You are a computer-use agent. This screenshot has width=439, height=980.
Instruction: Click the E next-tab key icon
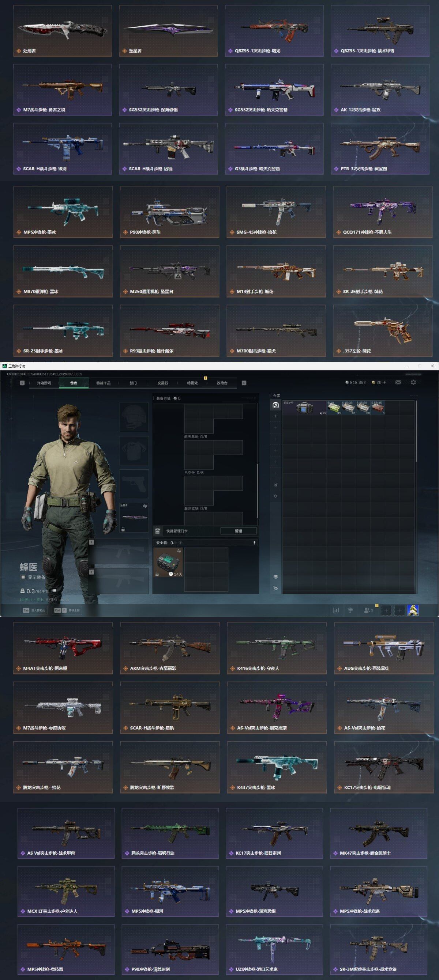click(244, 383)
